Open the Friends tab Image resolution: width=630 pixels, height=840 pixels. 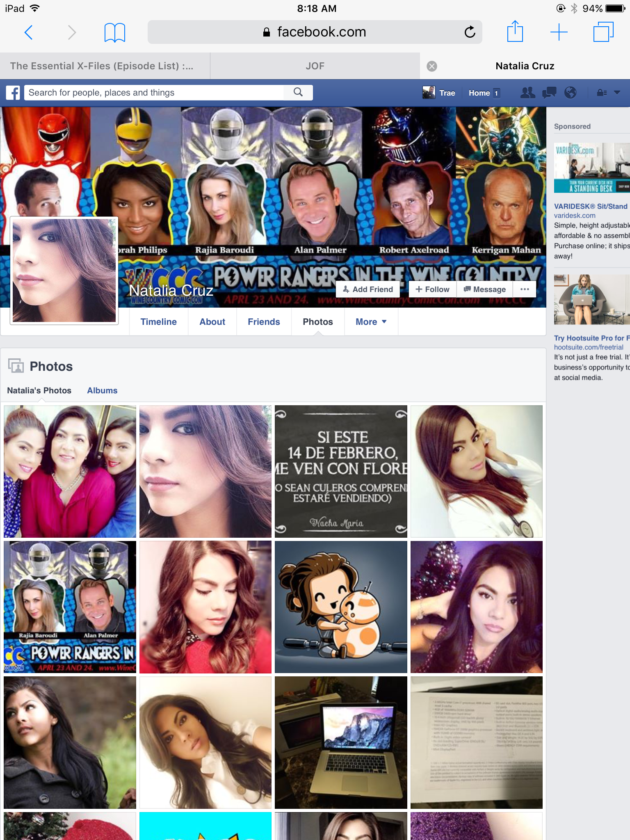pos(264,322)
